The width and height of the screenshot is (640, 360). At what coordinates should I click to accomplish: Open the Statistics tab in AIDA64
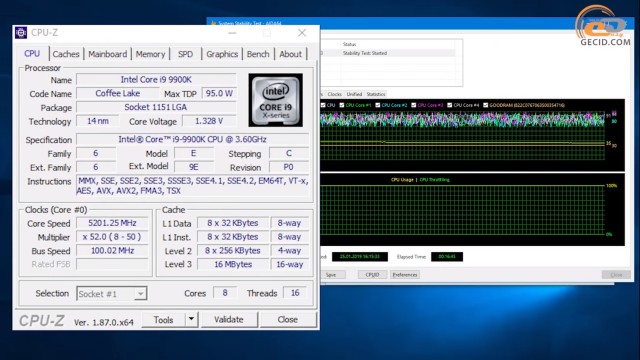tap(376, 94)
